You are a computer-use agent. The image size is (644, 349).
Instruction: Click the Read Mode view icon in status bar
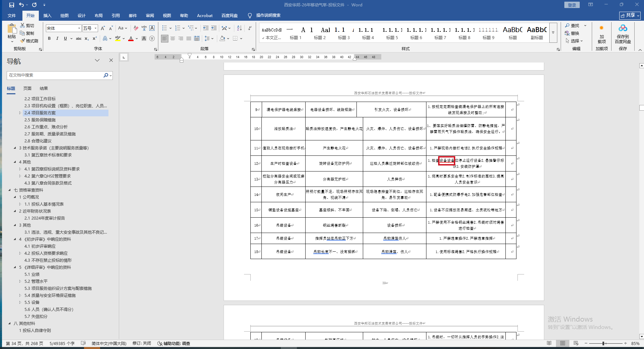click(x=549, y=343)
